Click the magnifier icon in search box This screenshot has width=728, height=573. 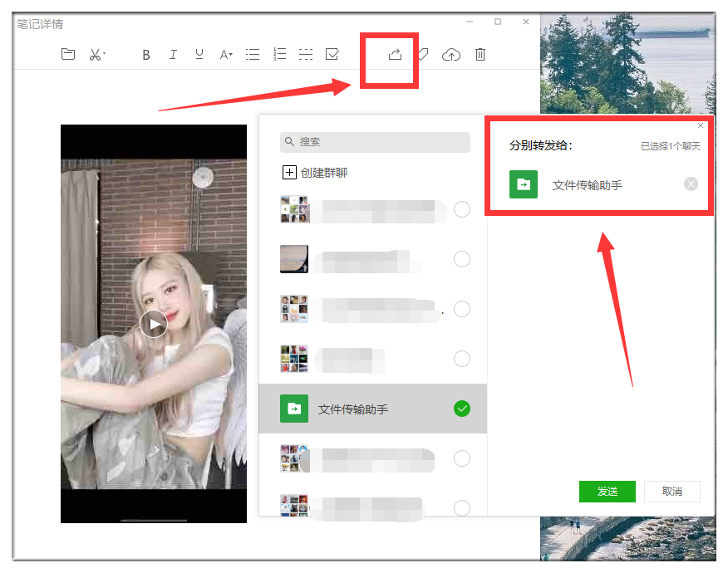pos(289,141)
